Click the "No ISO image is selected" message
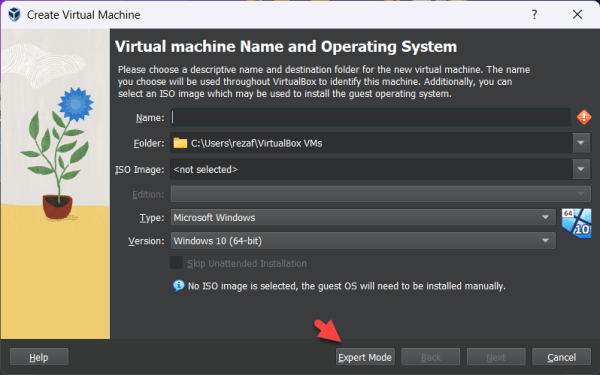The image size is (600, 375). (347, 286)
